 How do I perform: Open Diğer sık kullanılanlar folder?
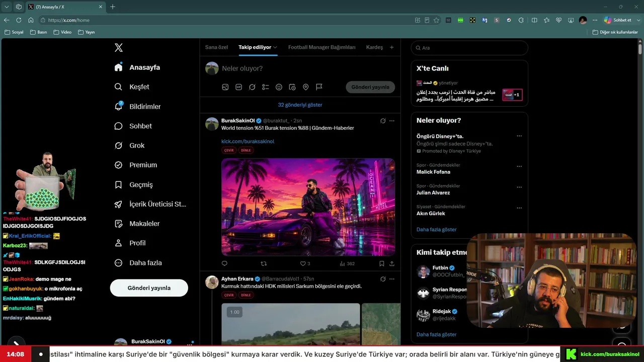(615, 32)
